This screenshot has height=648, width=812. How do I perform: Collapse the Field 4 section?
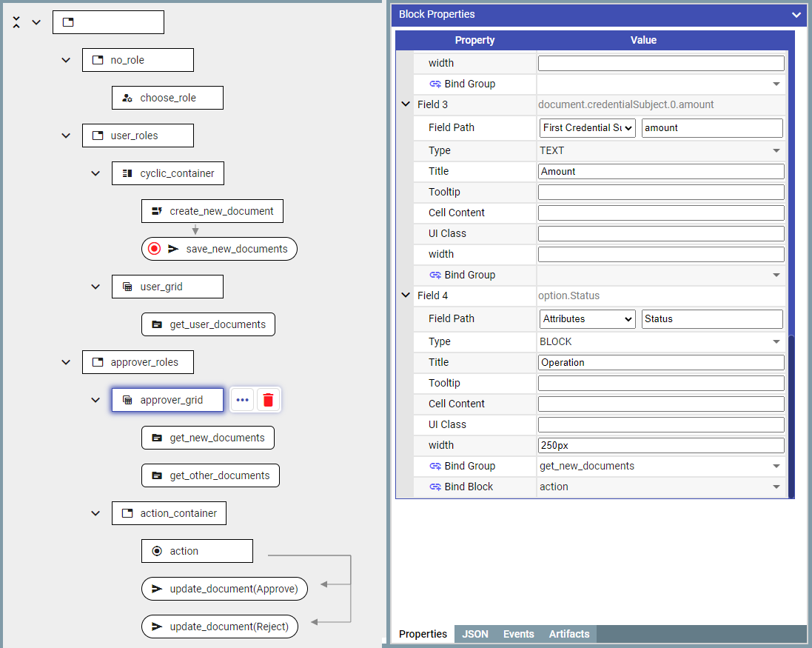(405, 295)
